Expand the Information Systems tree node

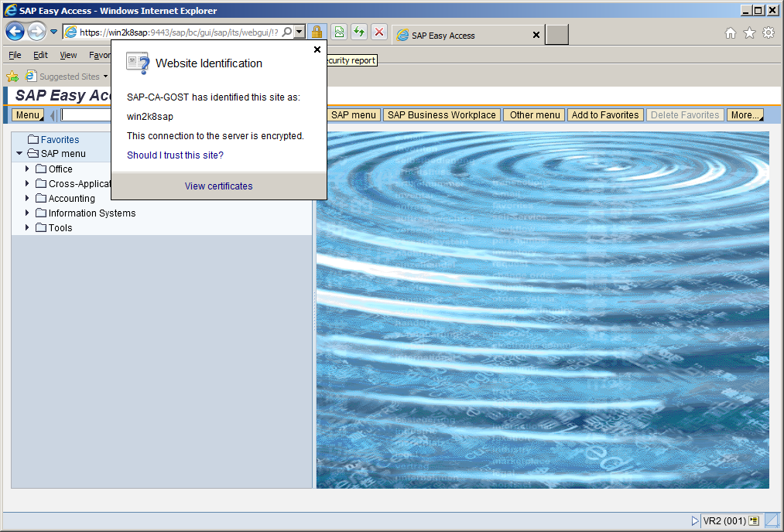pyautogui.click(x=28, y=213)
